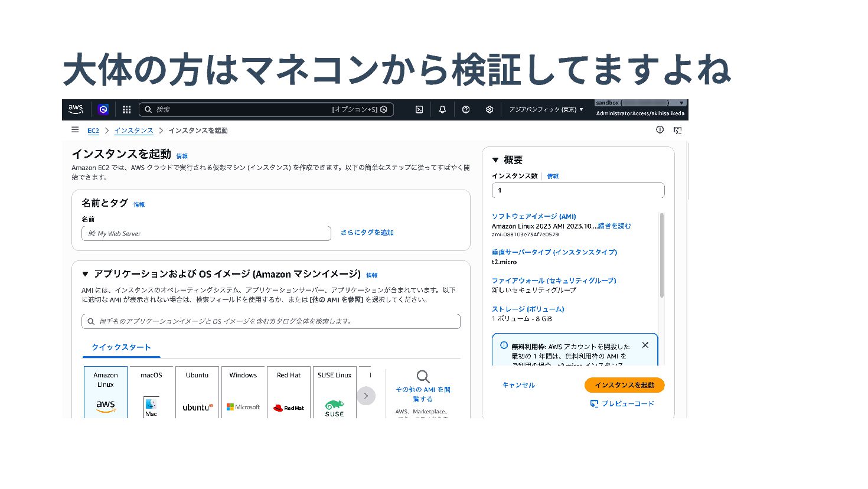
Task: Click その他の AMI を閲覧する link
Action: click(423, 394)
